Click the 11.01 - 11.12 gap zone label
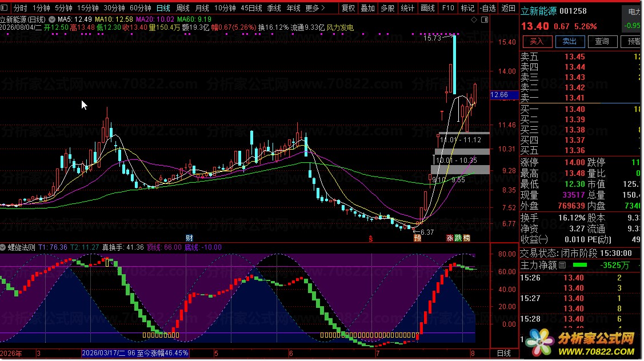Viewport: 644px width, 361px height. [x=461, y=140]
